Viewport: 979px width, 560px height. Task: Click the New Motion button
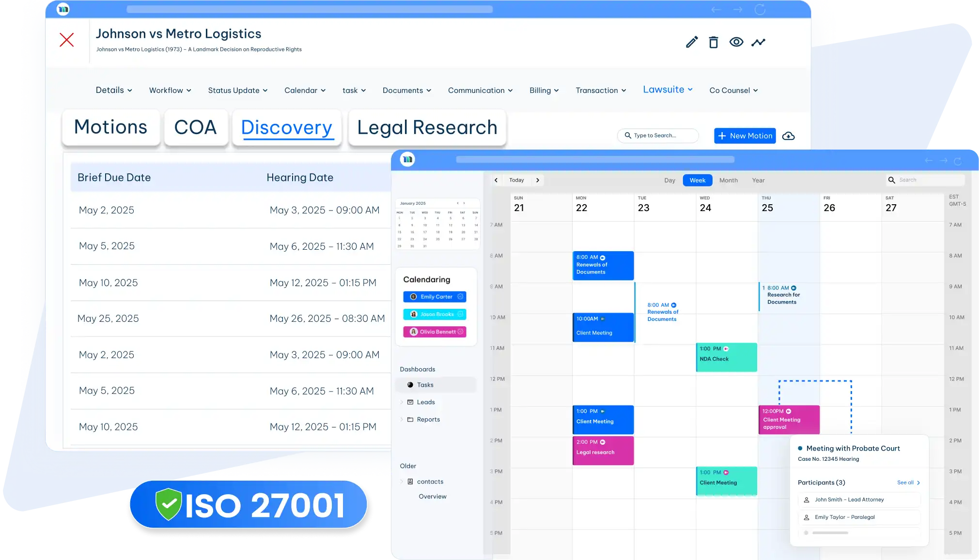(745, 136)
